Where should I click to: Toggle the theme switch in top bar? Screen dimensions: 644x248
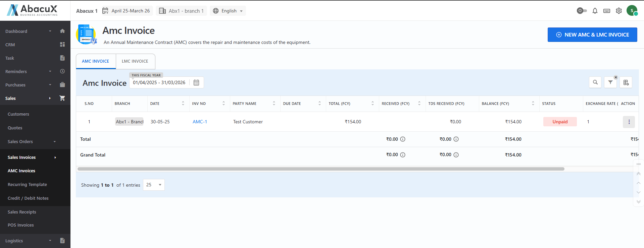pyautogui.click(x=582, y=11)
